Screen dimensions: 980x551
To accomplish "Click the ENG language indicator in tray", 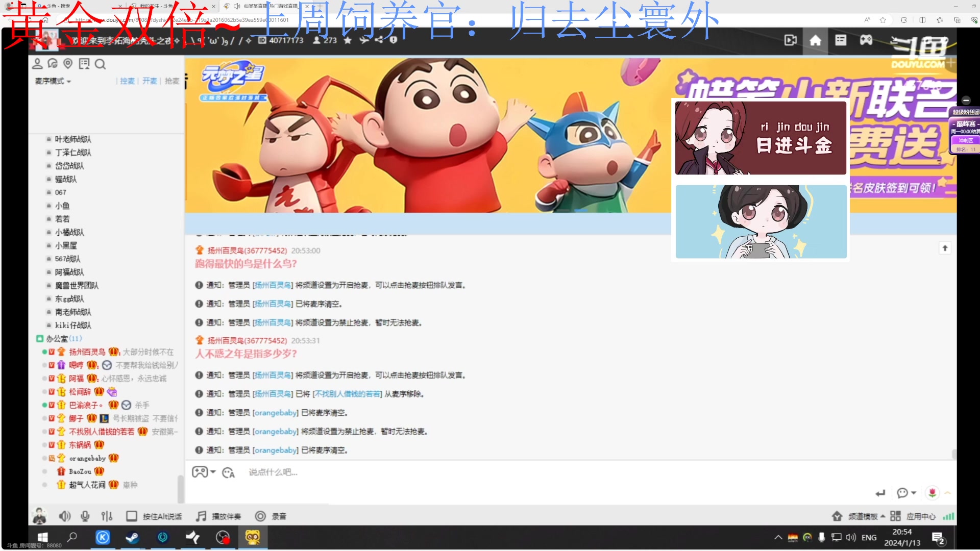I will (x=869, y=538).
